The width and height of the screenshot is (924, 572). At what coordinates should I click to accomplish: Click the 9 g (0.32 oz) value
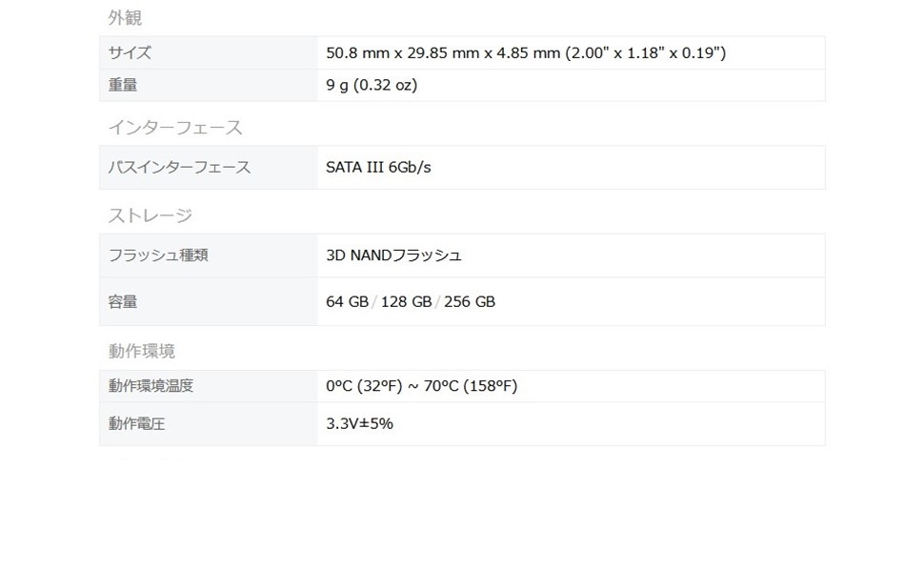point(372,86)
